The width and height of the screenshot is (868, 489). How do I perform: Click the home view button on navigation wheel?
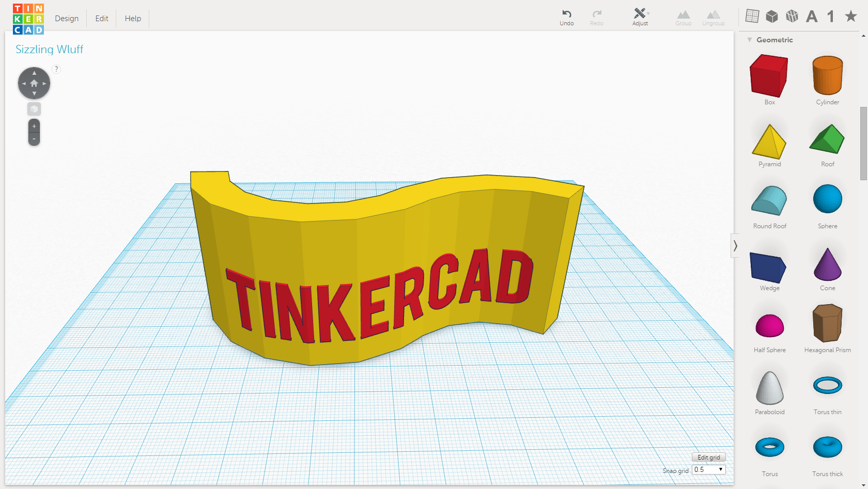pyautogui.click(x=34, y=83)
